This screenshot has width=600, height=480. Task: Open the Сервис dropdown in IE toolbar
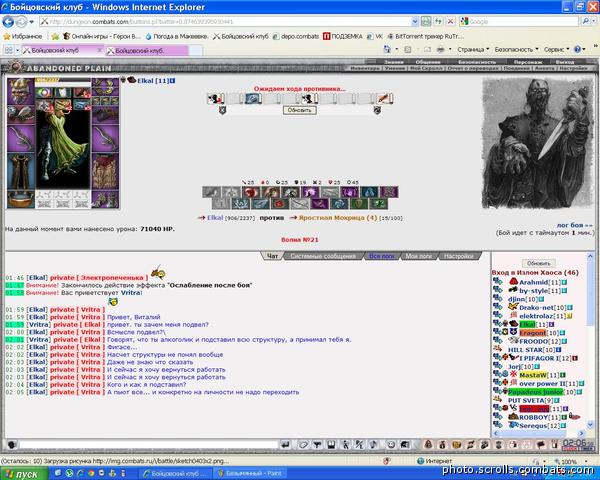pyautogui.click(x=556, y=49)
